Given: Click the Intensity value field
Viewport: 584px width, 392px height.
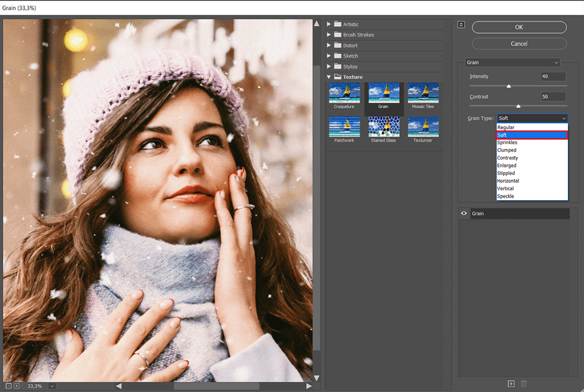Looking at the screenshot, I should tap(553, 76).
